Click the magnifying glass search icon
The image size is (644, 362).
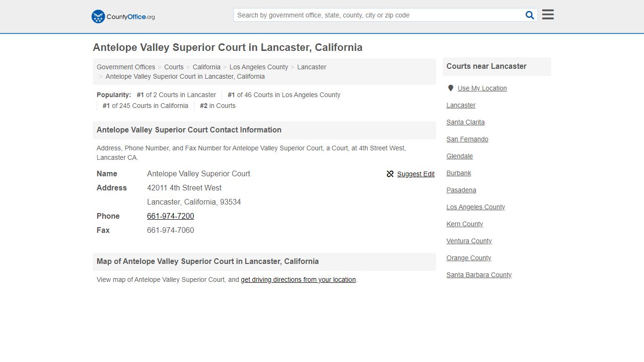pos(530,15)
